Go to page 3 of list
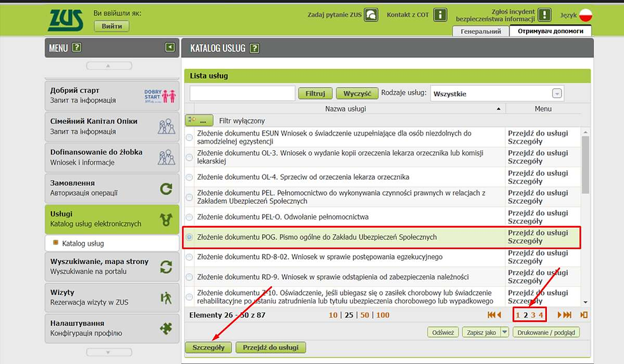The width and height of the screenshot is (624, 364). (534, 315)
